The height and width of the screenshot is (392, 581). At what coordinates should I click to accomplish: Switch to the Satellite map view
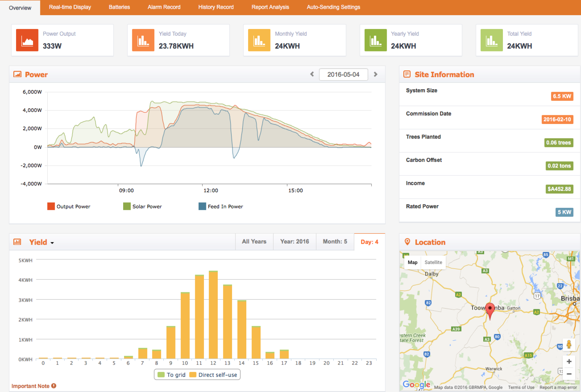coord(434,262)
